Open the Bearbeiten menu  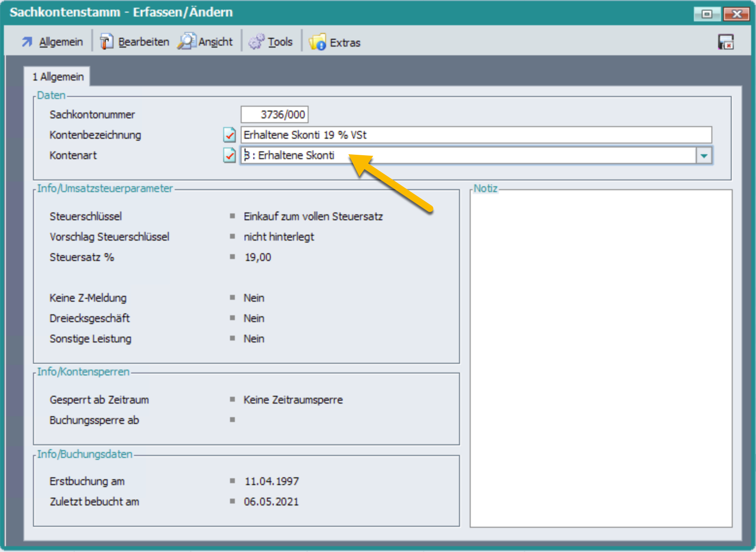[x=144, y=42]
